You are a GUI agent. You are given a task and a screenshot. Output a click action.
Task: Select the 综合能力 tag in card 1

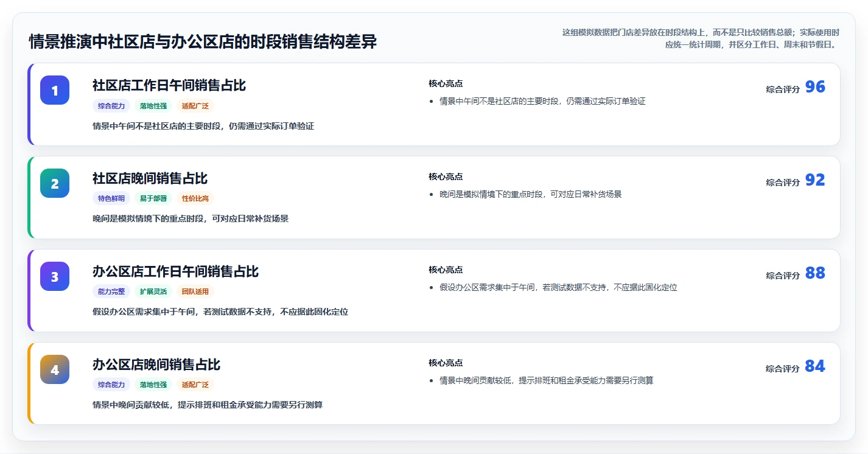(111, 106)
